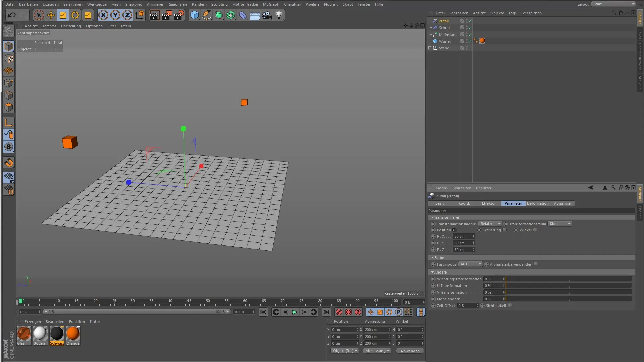This screenshot has height=362, width=644.
Task: Collapse the Farbe section
Action: pos(432,258)
